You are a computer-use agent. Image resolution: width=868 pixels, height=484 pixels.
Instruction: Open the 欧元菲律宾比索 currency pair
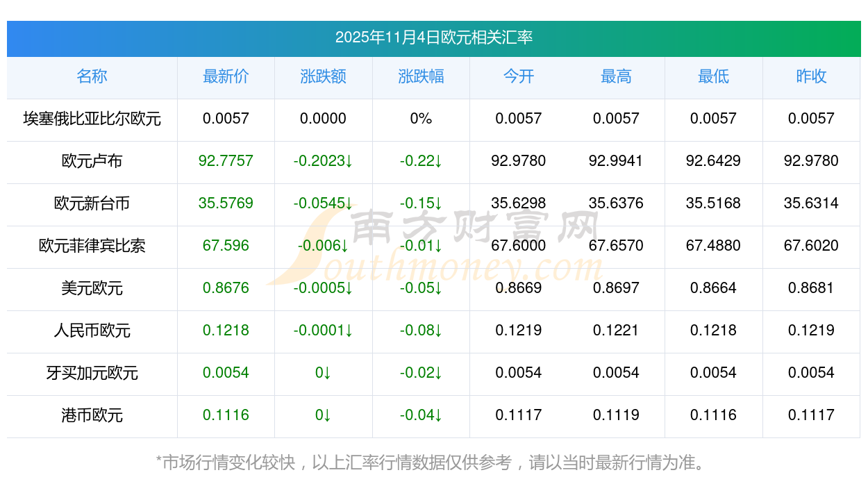point(92,247)
